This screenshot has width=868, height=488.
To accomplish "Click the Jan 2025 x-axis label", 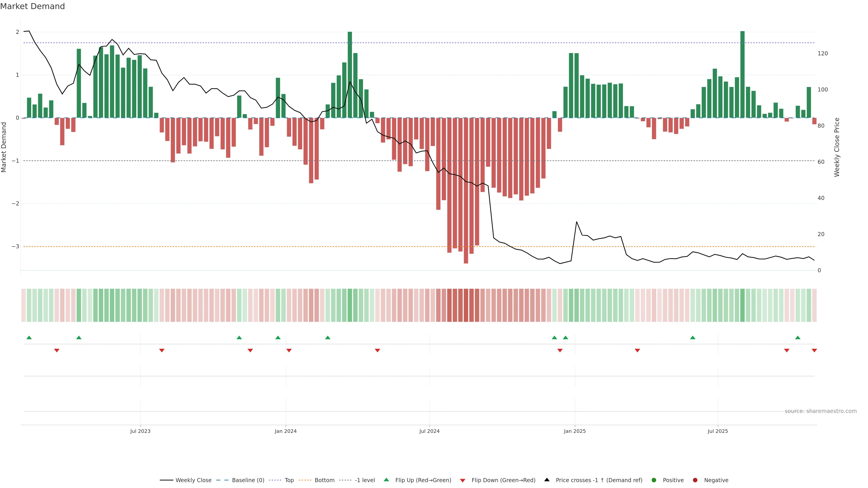I will [x=575, y=431].
